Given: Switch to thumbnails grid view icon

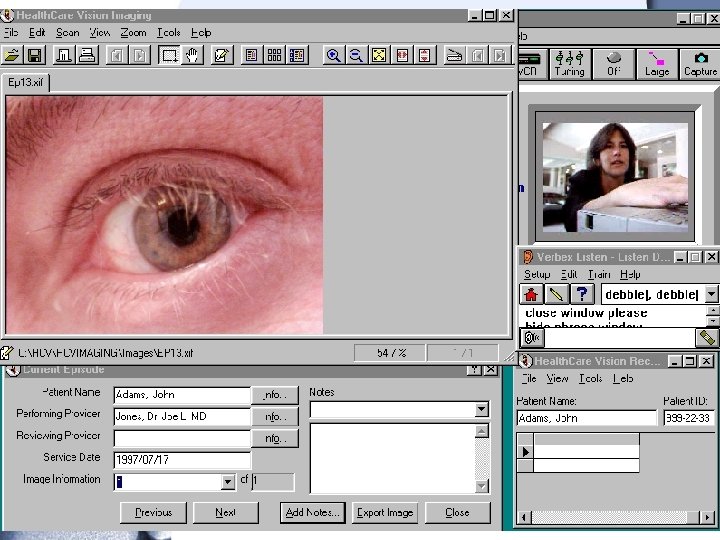Looking at the screenshot, I should (x=274, y=56).
